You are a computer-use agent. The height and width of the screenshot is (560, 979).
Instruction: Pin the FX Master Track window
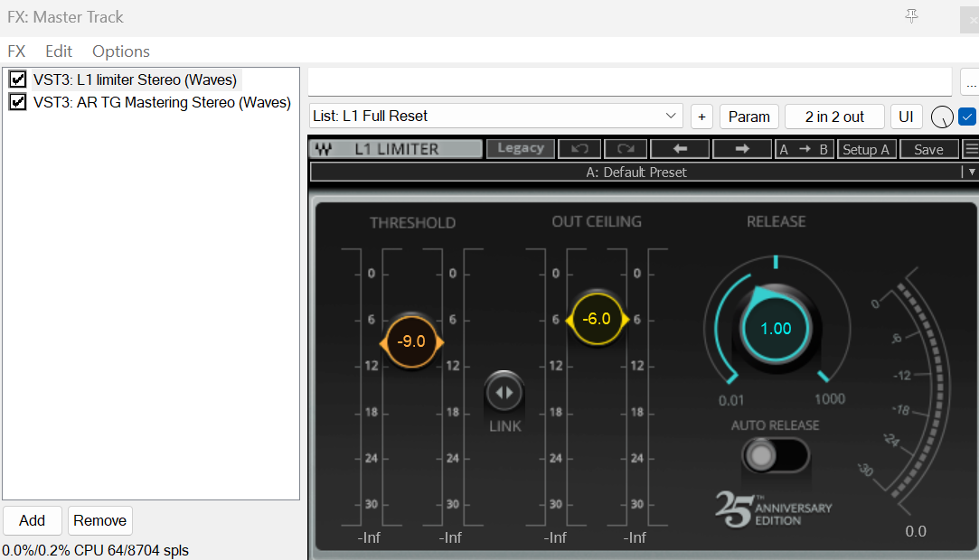point(911,16)
